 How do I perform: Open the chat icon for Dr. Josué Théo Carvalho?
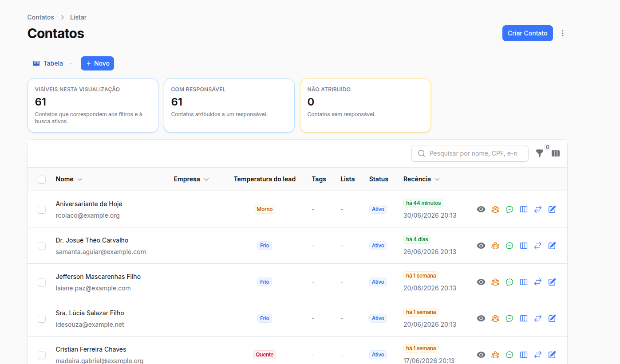[509, 246]
